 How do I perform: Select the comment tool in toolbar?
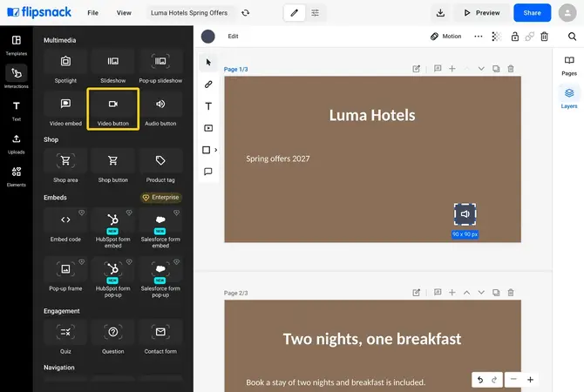(x=208, y=172)
